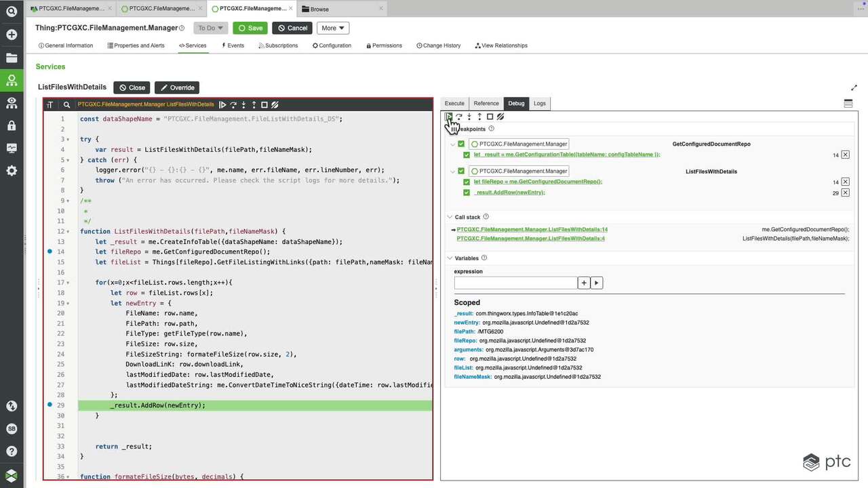The image size is (868, 488).
Task: Open the Change History tab
Action: 438,45
